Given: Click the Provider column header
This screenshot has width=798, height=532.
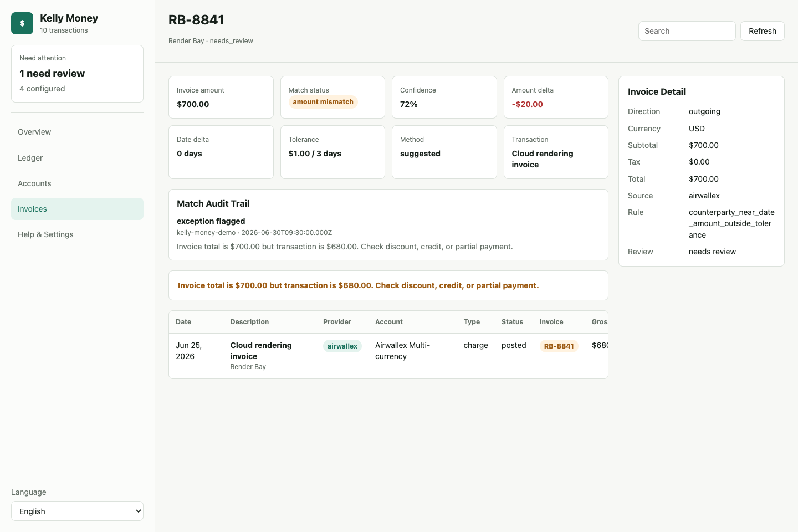Looking at the screenshot, I should click(337, 322).
